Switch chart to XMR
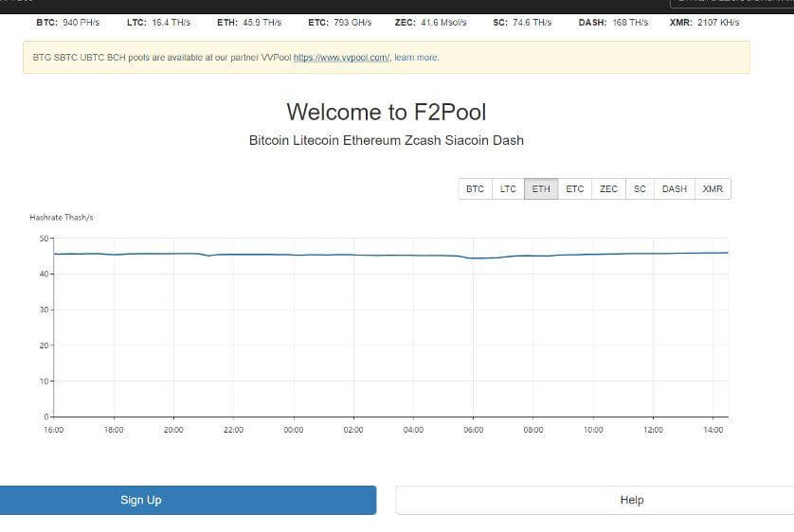This screenshot has height=532, width=794. (x=713, y=189)
